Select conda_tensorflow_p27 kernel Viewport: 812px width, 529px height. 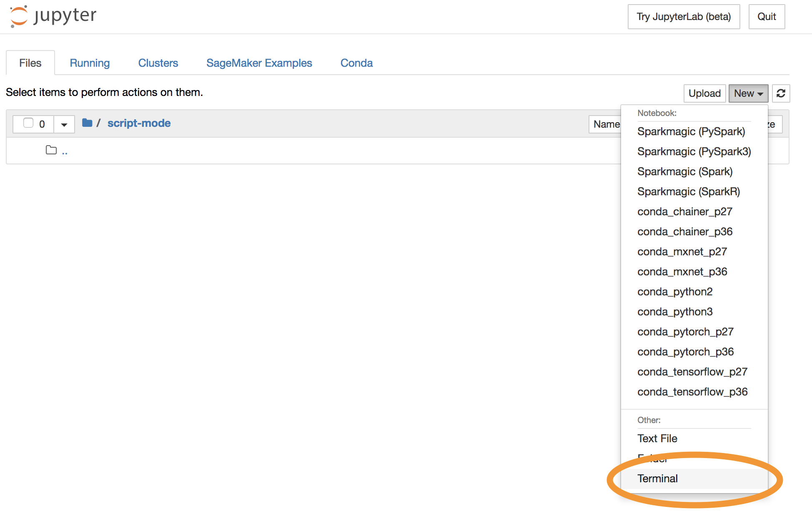coord(694,372)
